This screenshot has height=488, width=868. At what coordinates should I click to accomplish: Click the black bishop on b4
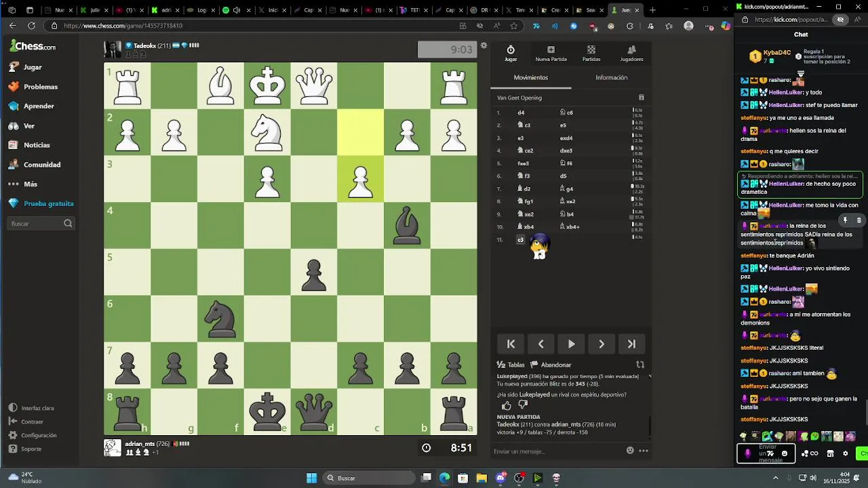(407, 225)
